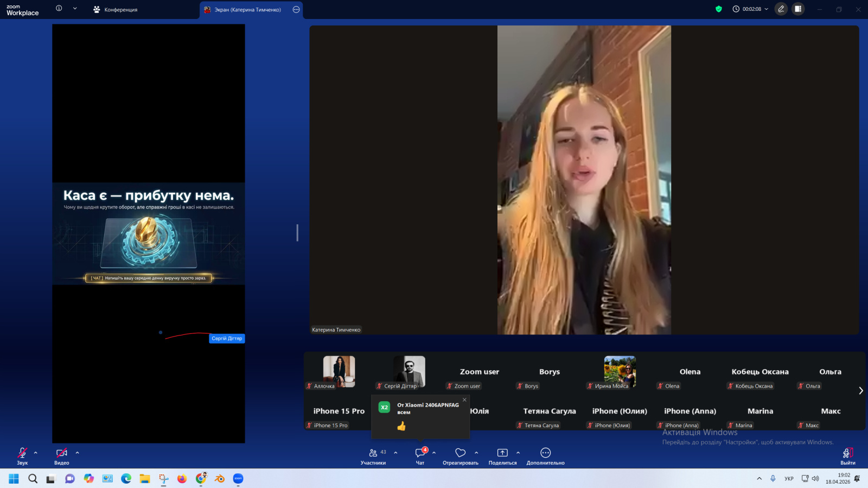
Task: Turn on the camera video
Action: 61,456
